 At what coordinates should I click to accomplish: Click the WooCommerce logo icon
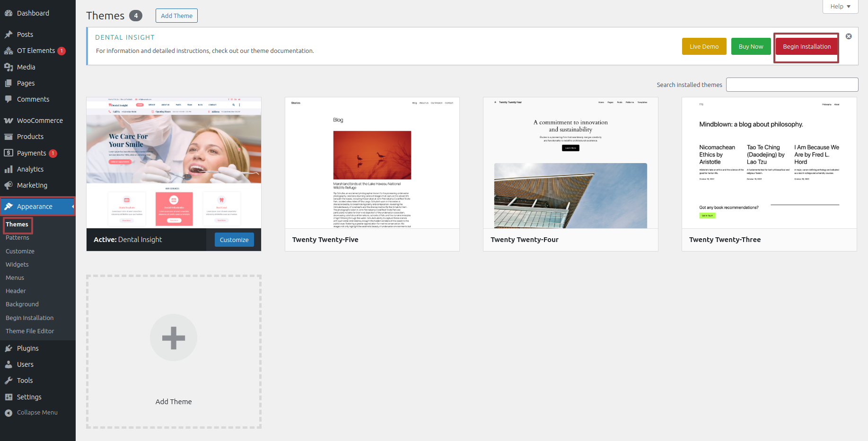click(9, 121)
